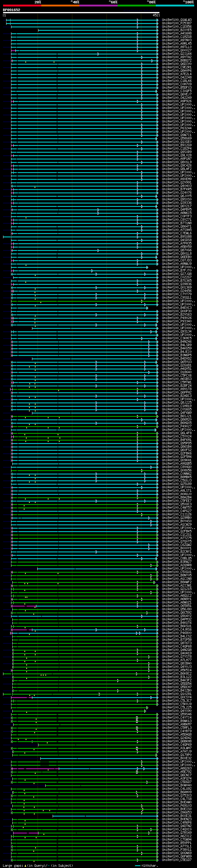Click hit UniRef100_A9RL45
The image size is (197, 868).
click(177, 43)
